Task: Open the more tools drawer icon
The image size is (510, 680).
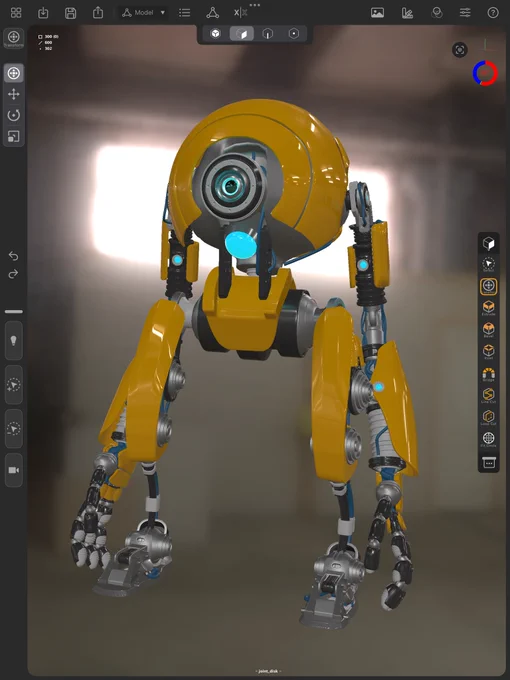Action: point(488,462)
